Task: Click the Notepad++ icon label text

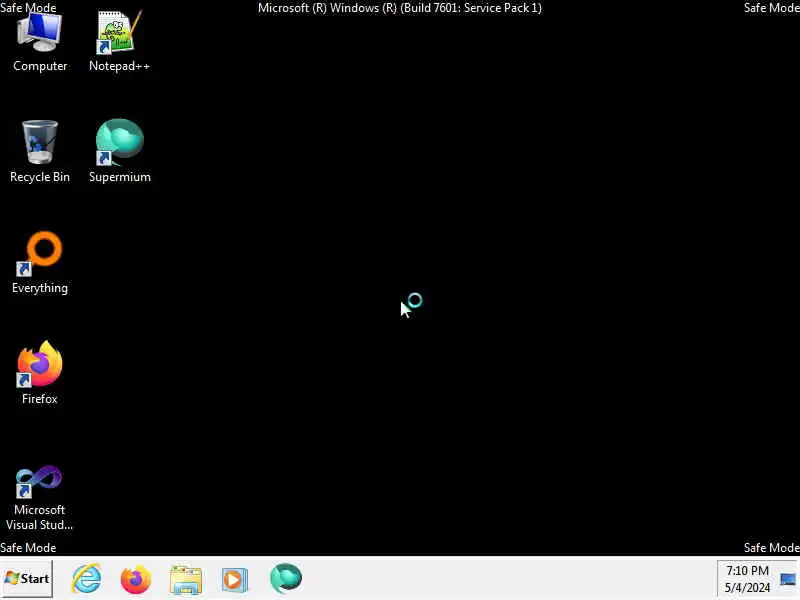Action: click(x=119, y=66)
